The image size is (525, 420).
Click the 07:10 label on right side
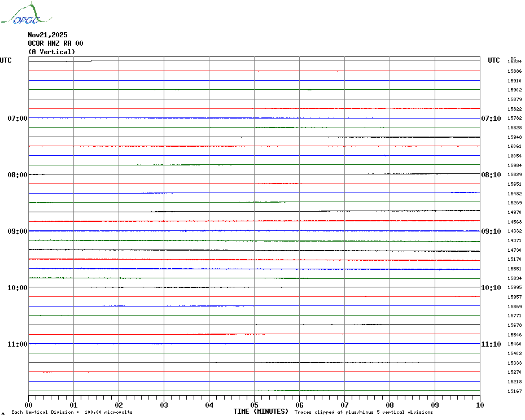click(490, 119)
